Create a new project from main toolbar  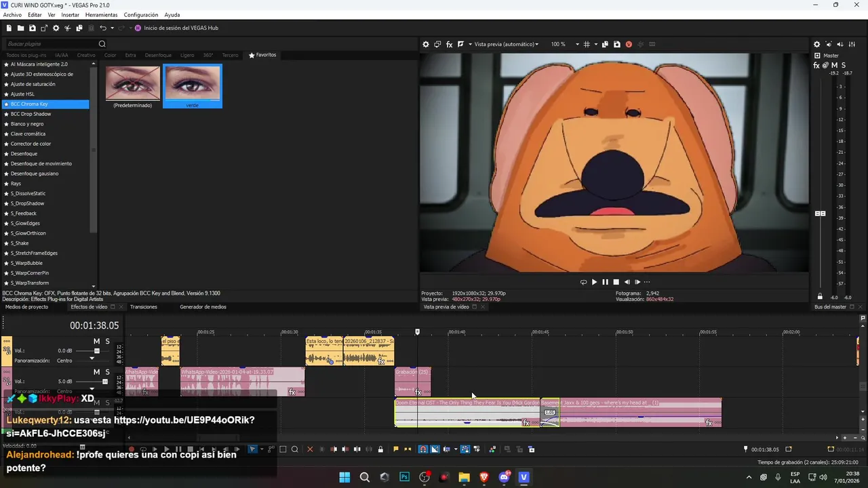pyautogui.click(x=9, y=28)
